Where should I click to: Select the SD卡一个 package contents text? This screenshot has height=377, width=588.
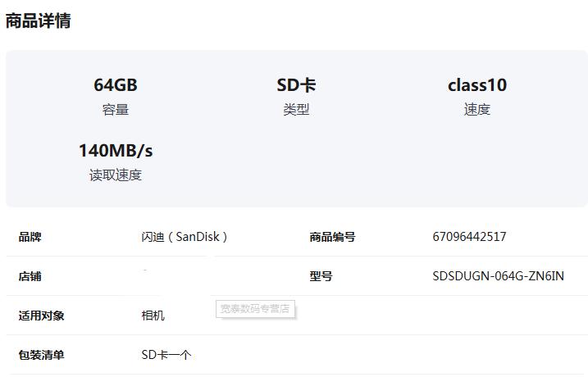pos(166,355)
